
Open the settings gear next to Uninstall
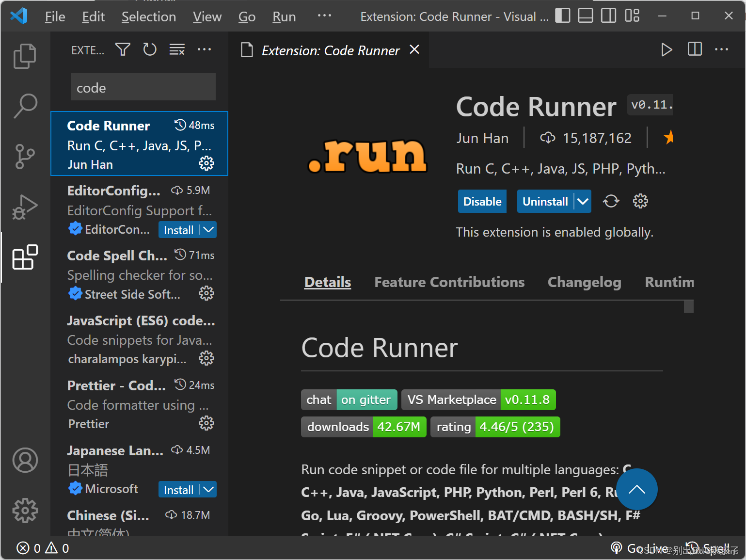tap(640, 201)
